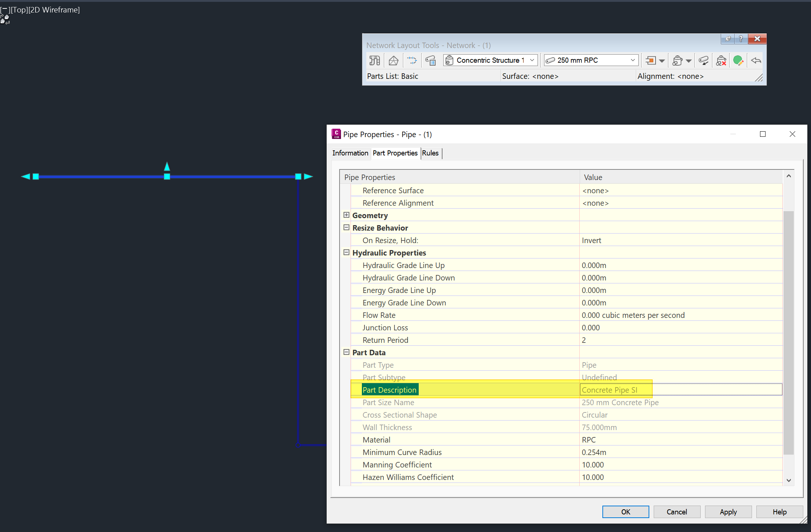Open Pipe Network Properties icon
Image resolution: width=811 pixels, height=532 pixels.
[374, 60]
